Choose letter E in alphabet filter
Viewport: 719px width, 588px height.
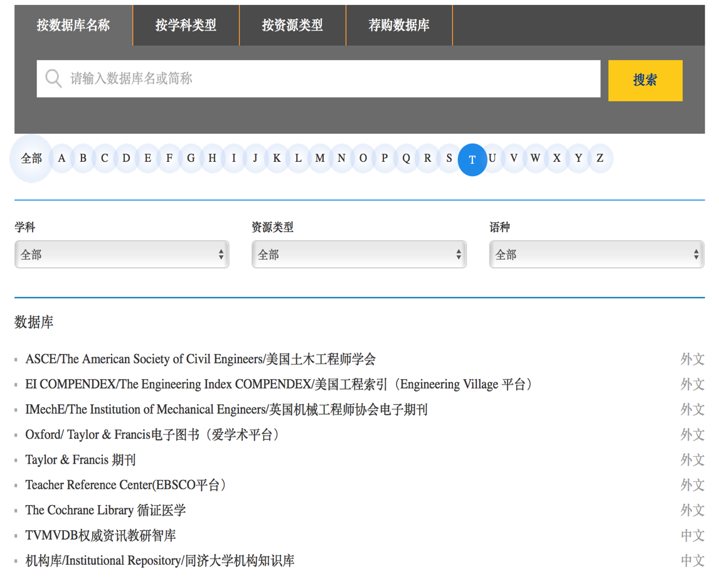click(147, 158)
